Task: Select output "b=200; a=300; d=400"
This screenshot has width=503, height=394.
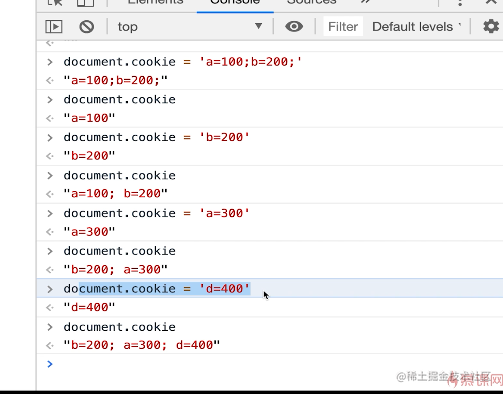Action: (x=142, y=345)
